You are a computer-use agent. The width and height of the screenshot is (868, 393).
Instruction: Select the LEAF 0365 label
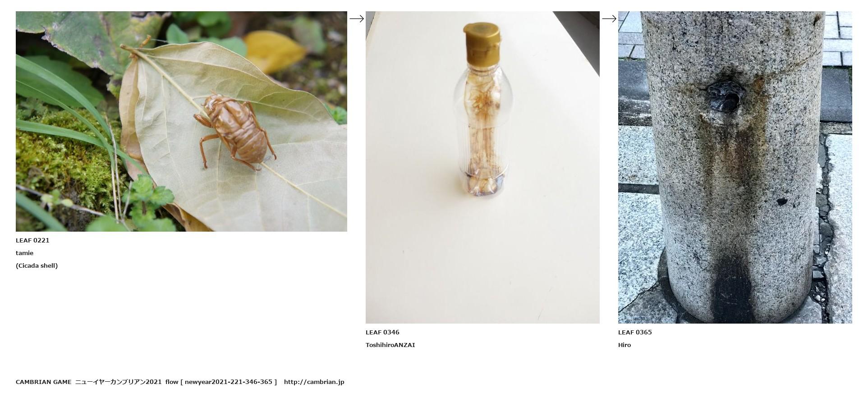635,332
